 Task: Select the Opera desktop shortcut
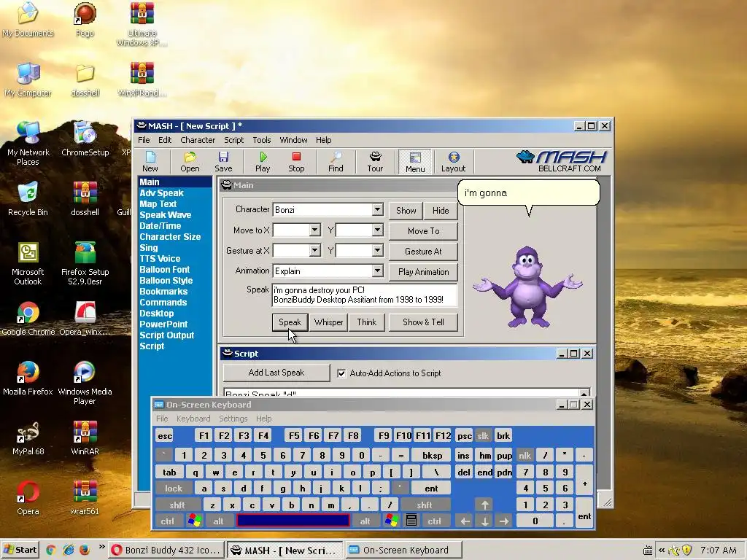pos(28,498)
